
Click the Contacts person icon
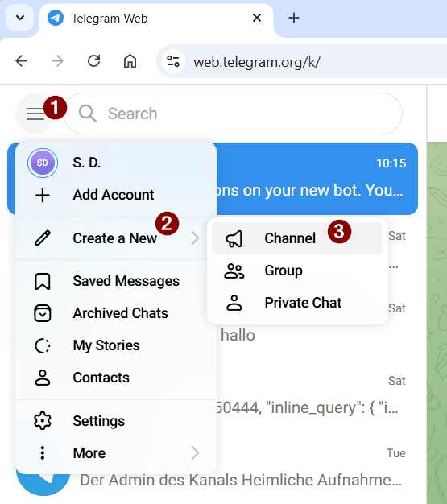click(x=43, y=378)
